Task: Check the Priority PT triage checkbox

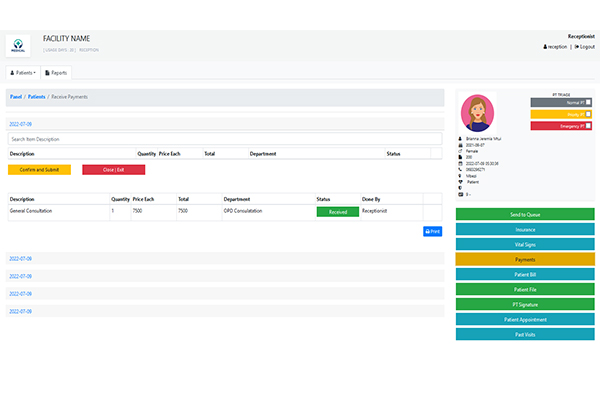Action: pos(588,114)
